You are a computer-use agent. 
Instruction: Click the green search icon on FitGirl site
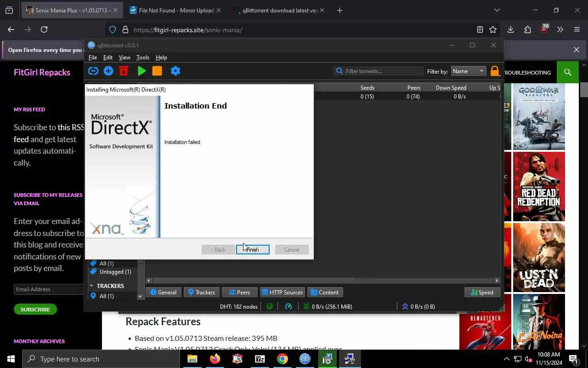(568, 72)
